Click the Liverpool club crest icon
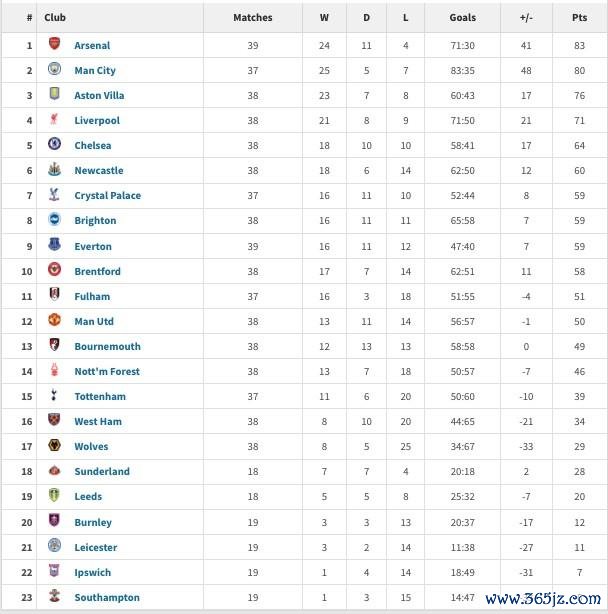Screen dimensions: 608x614 pyautogui.click(x=54, y=120)
